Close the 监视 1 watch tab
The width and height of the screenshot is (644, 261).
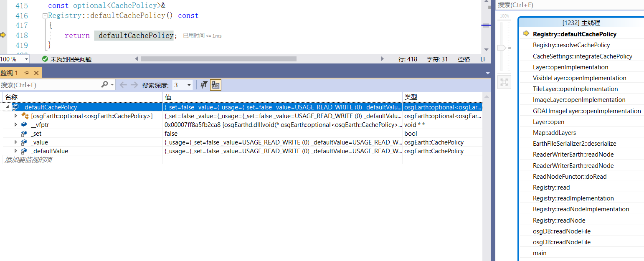click(36, 73)
